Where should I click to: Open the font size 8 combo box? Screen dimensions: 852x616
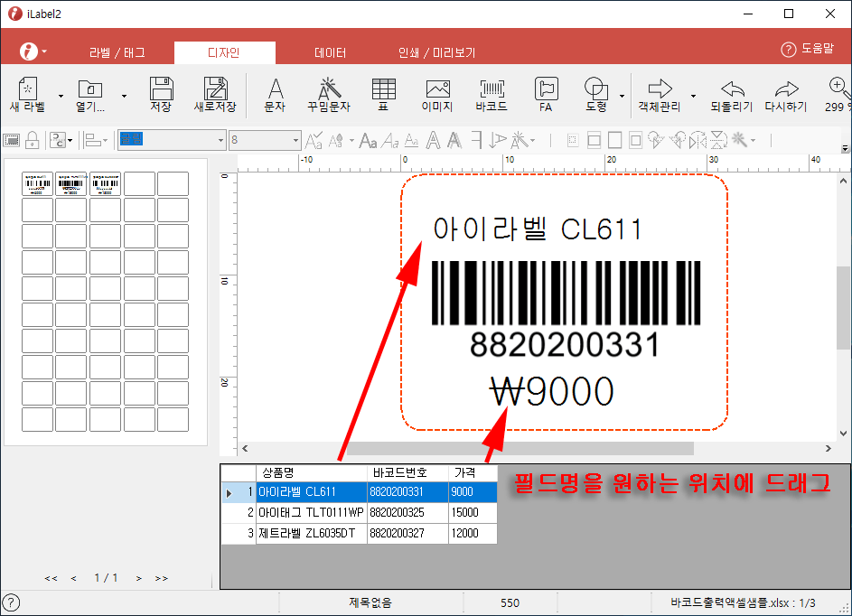coord(265,140)
